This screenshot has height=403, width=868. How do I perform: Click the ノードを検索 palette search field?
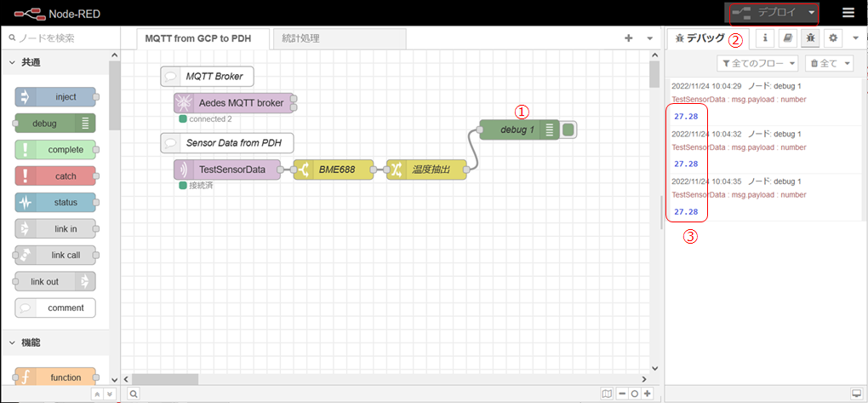[x=60, y=38]
